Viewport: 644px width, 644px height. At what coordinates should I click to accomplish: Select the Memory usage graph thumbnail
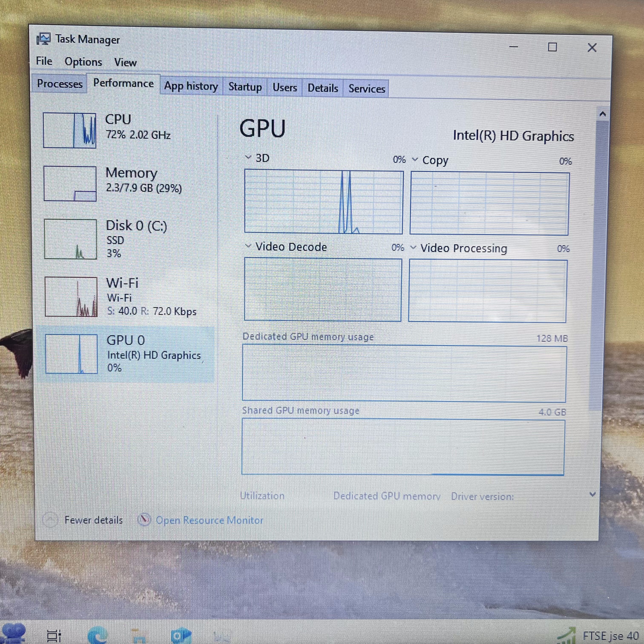pyautogui.click(x=70, y=184)
